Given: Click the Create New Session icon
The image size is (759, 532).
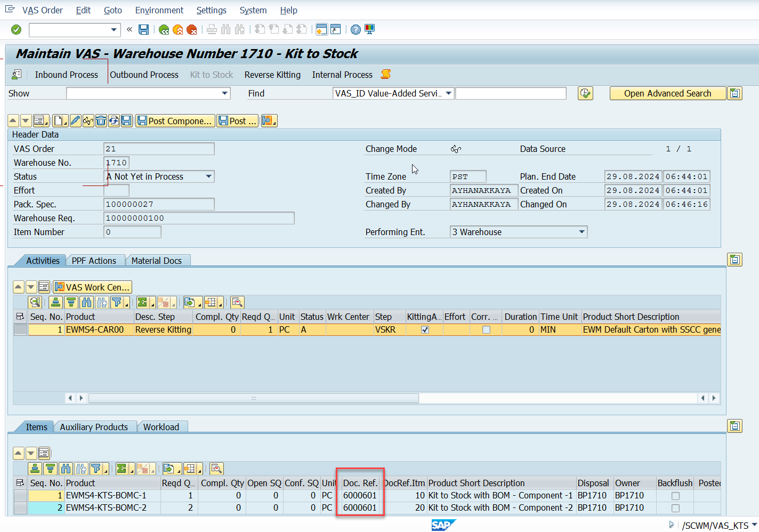Looking at the screenshot, I should (321, 29).
